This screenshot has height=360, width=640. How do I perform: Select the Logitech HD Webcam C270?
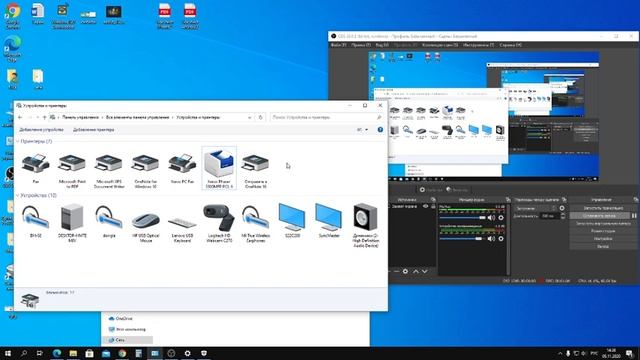point(219,223)
